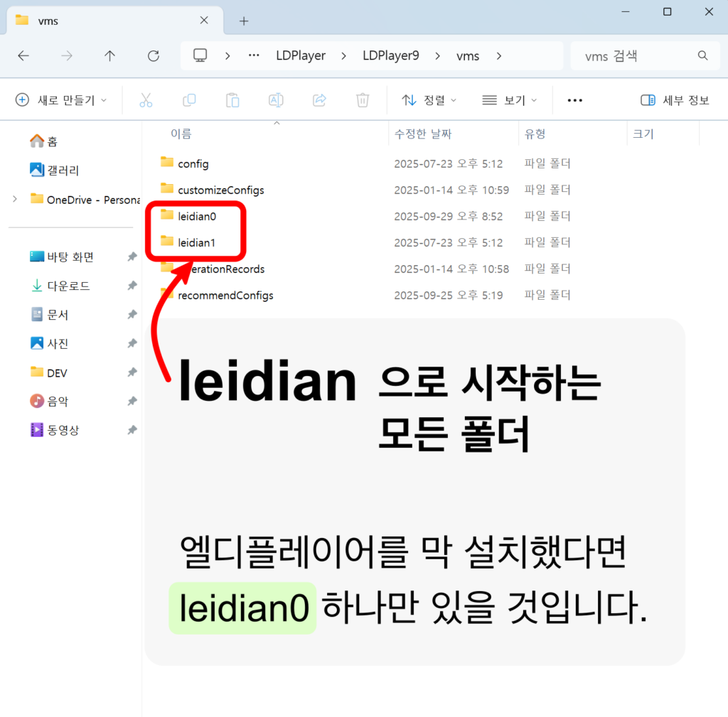
Task: Click the rename icon in toolbar
Action: pyautogui.click(x=276, y=100)
